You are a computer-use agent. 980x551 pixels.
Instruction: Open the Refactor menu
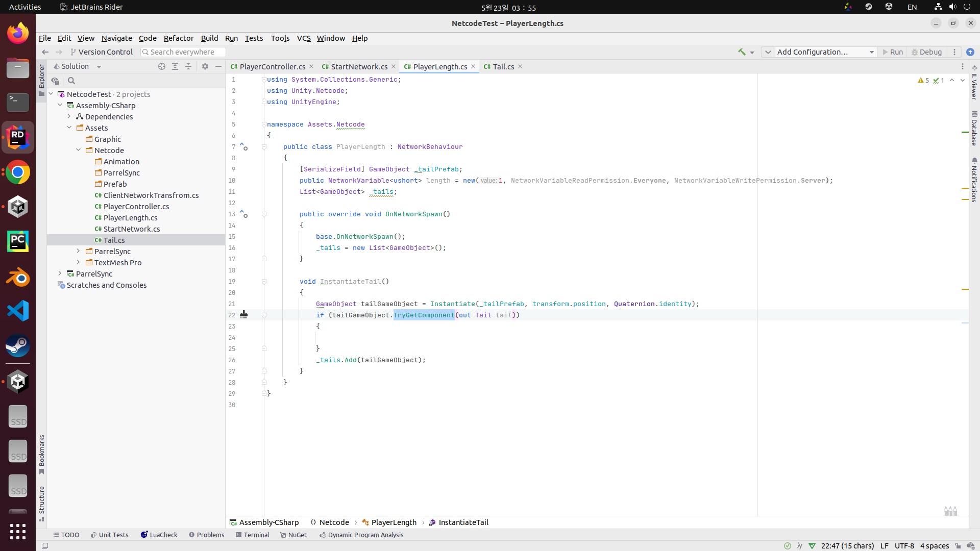click(x=179, y=38)
